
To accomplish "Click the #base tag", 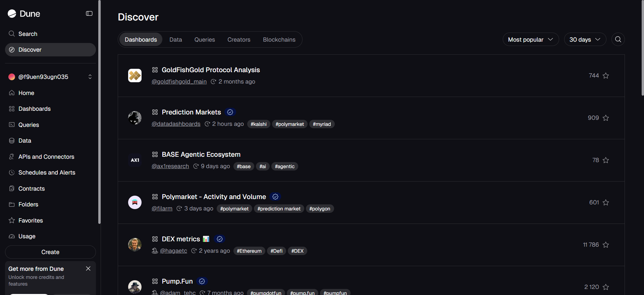I will (x=244, y=166).
